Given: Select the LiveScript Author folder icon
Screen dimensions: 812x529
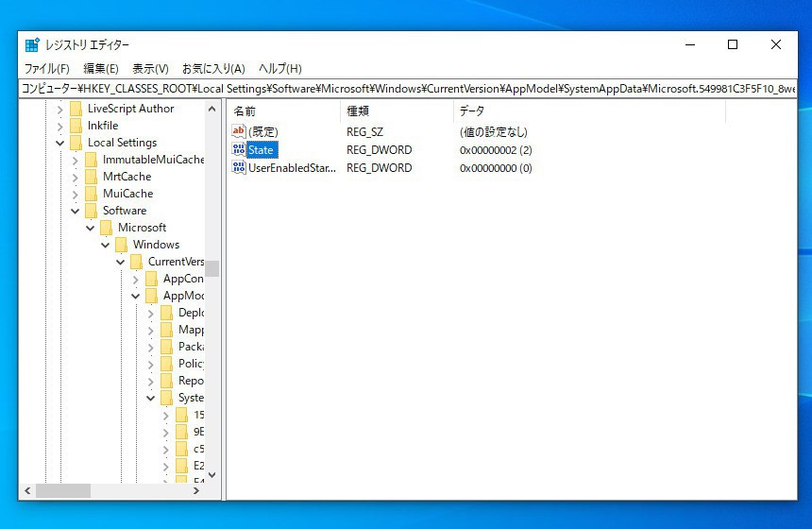Looking at the screenshot, I should tap(76, 109).
